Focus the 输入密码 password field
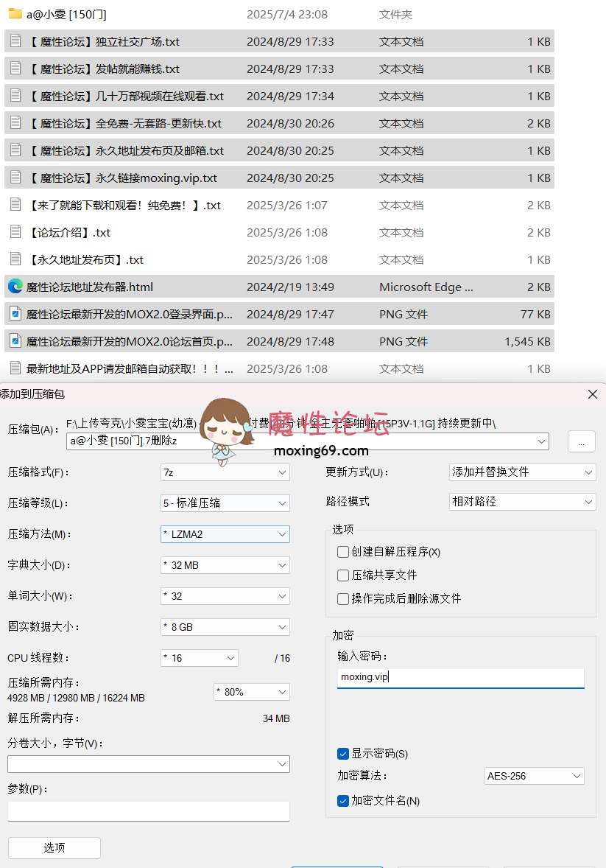Image resolution: width=606 pixels, height=868 pixels. pyautogui.click(x=461, y=678)
